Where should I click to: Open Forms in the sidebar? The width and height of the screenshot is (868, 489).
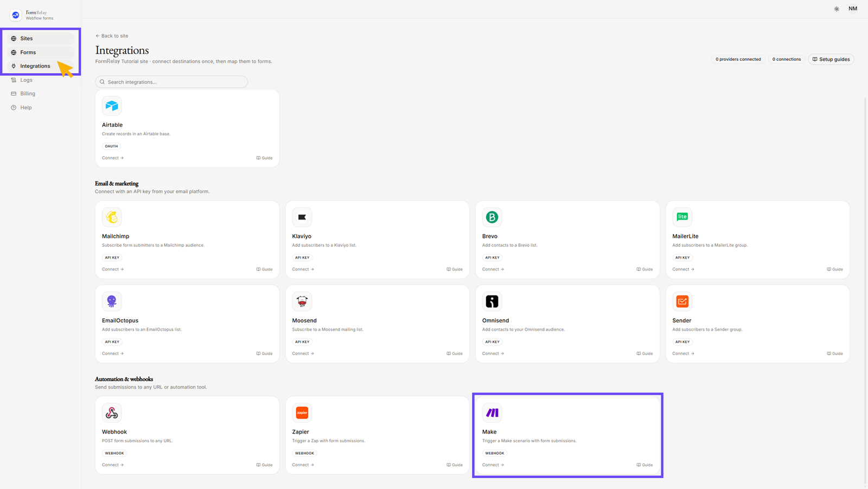click(x=40, y=53)
